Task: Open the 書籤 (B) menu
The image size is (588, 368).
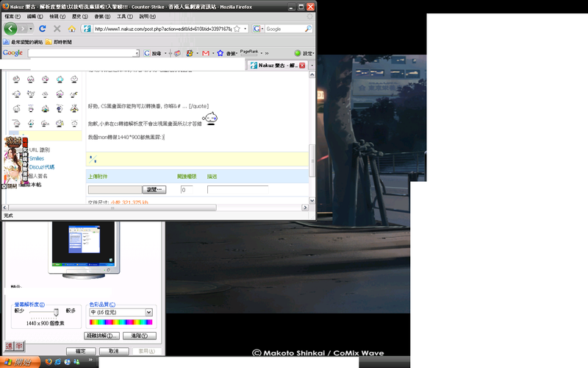Action: pyautogui.click(x=102, y=16)
